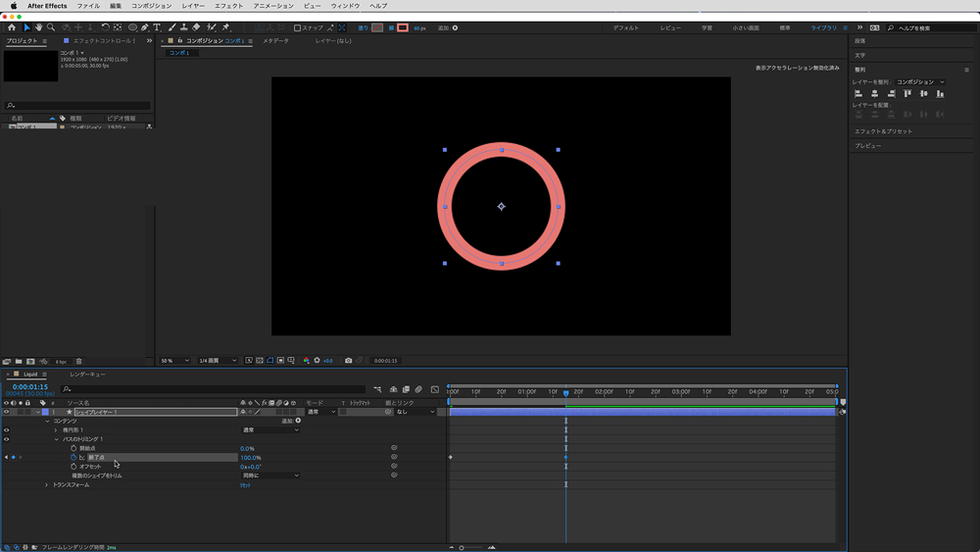Viewport: 980px width, 552px height.
Task: Toggle the 開始点 stopwatch
Action: pos(73,448)
